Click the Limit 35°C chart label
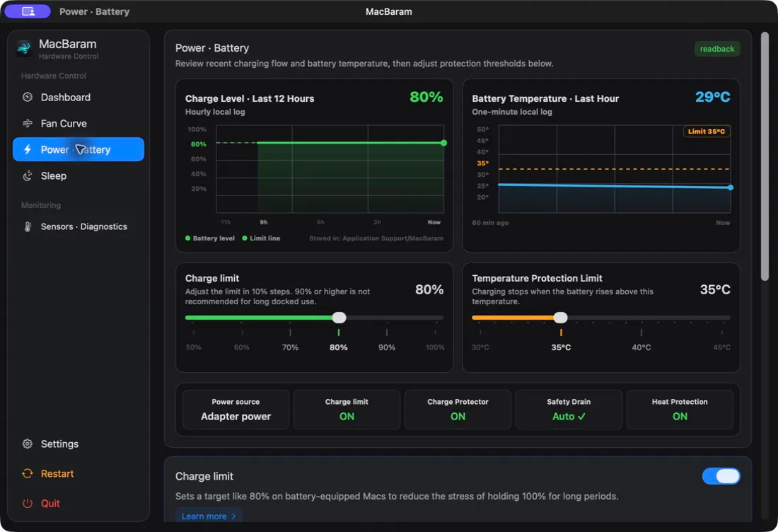 (x=706, y=131)
